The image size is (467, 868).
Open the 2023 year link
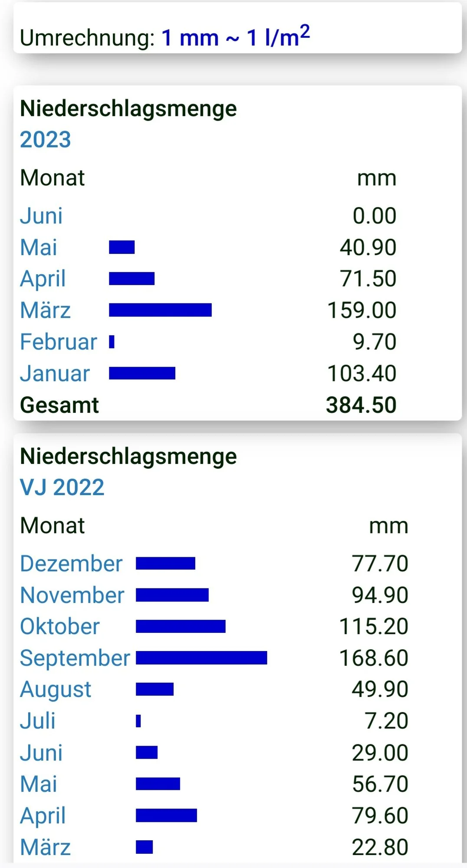click(x=46, y=140)
